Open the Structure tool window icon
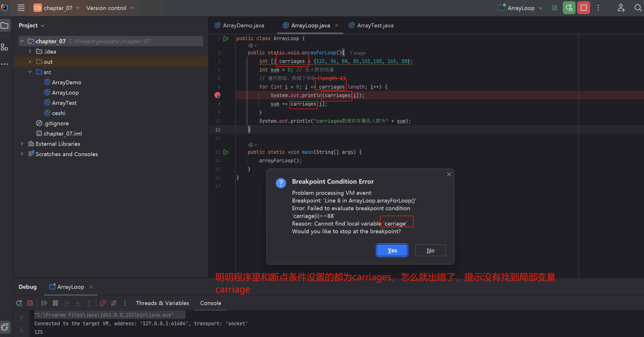644x337 pixels. (4, 47)
